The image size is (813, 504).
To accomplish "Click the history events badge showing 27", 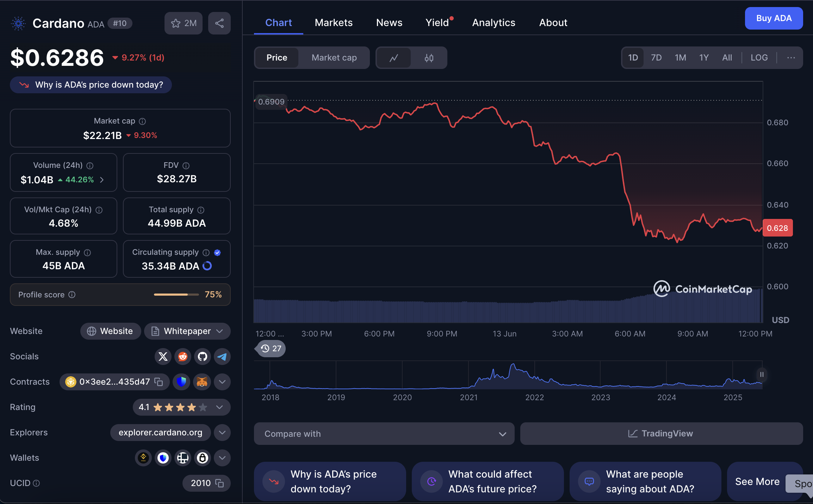I will click(271, 349).
